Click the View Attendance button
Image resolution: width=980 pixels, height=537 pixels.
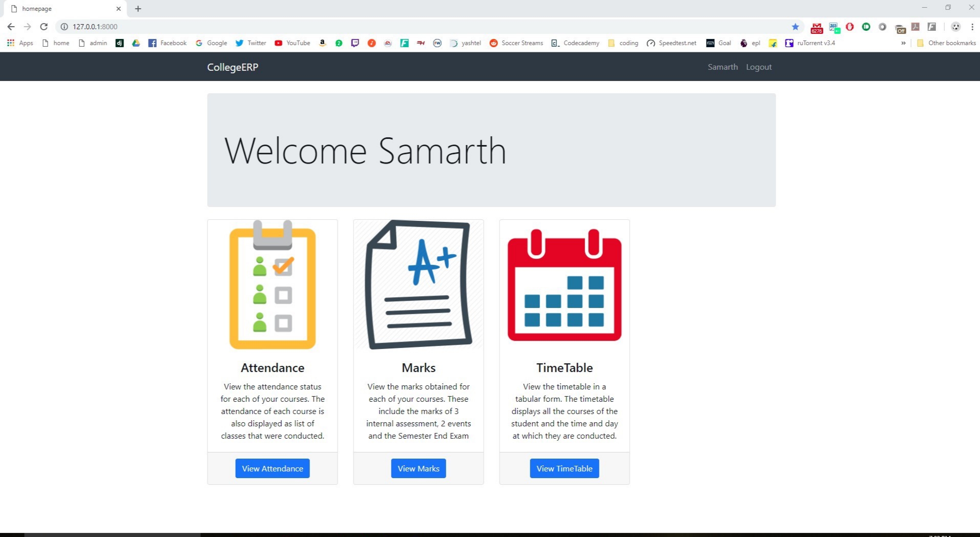point(272,468)
